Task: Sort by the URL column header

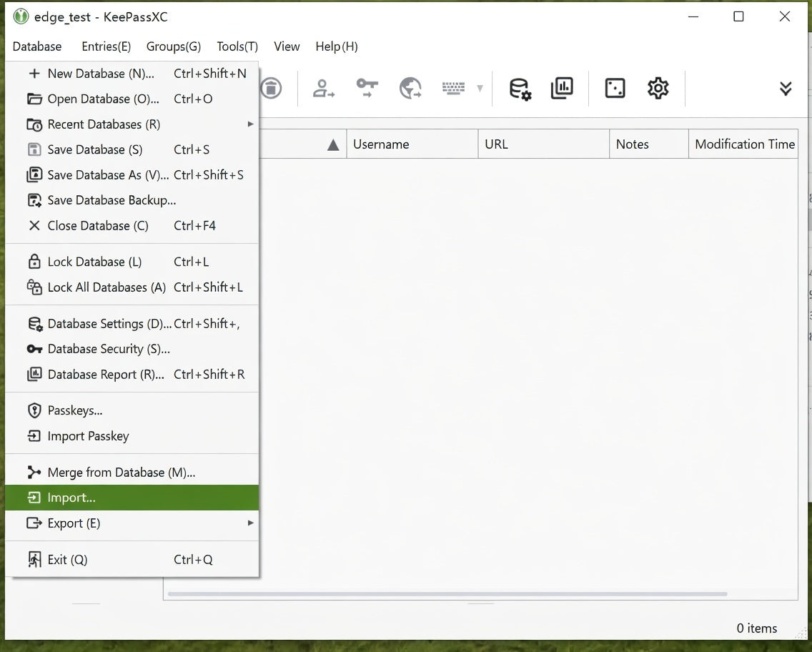Action: pos(544,144)
